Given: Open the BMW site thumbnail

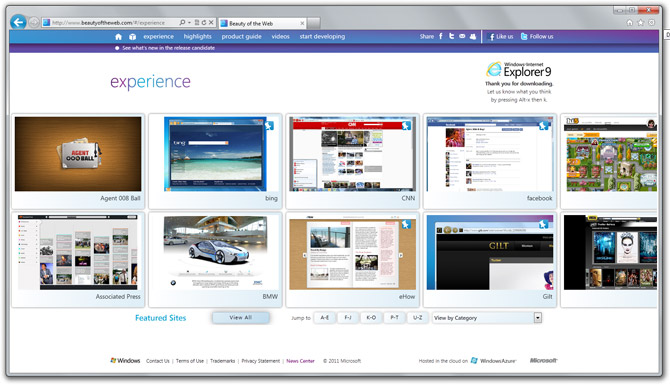Looking at the screenshot, I should (215, 259).
